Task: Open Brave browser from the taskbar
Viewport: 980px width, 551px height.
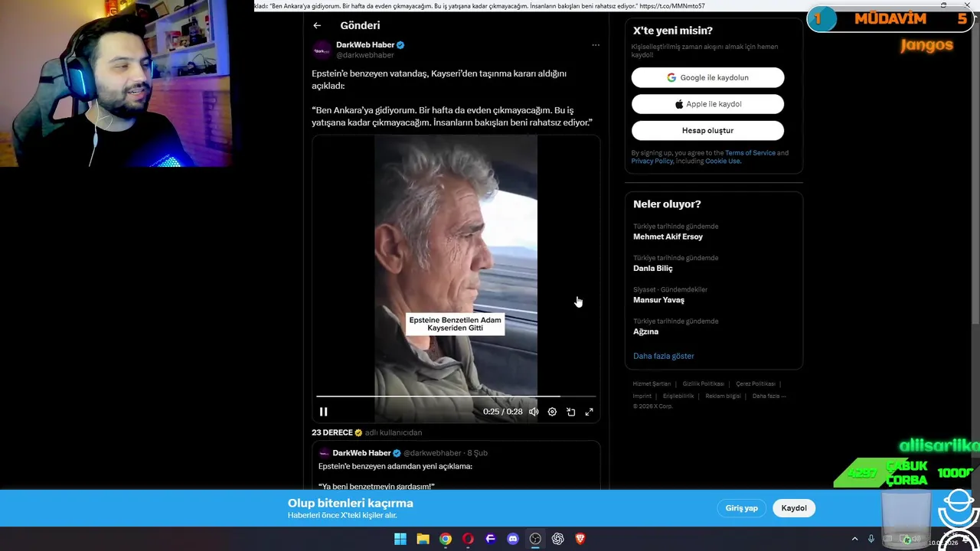Action: [x=580, y=539]
